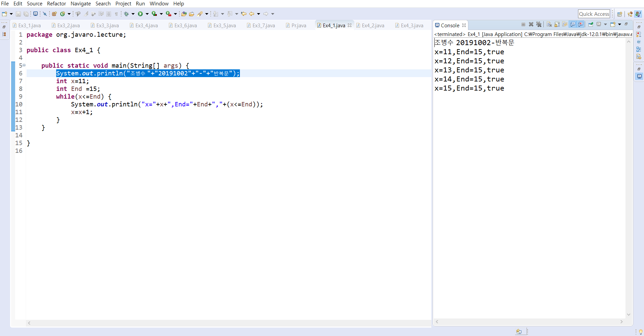644x336 pixels.
Task: Switch to the Ex4_2.java tab
Action: pyautogui.click(x=370, y=26)
